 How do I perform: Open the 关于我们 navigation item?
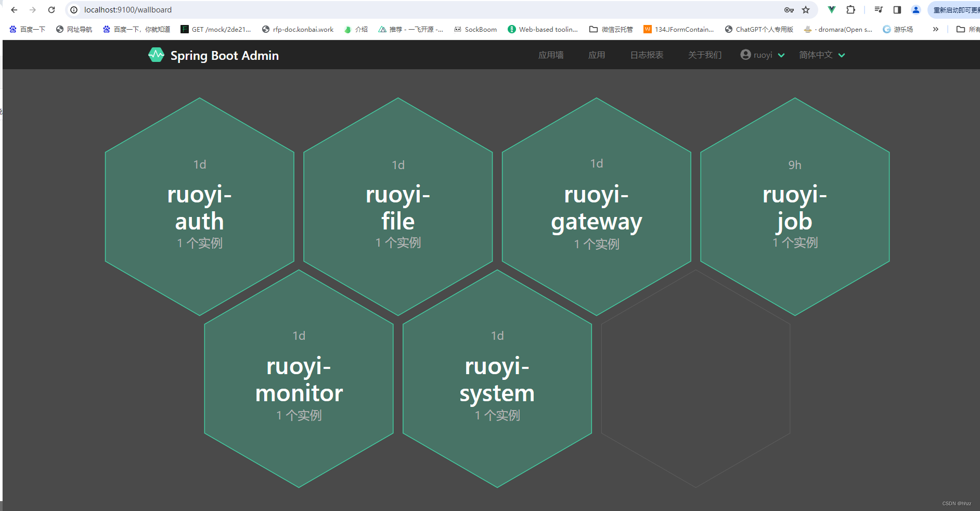click(x=705, y=55)
